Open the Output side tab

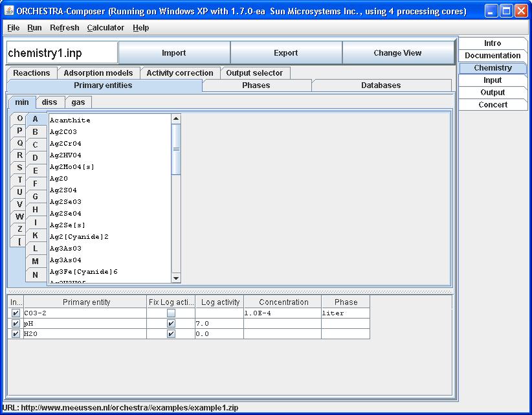point(493,93)
